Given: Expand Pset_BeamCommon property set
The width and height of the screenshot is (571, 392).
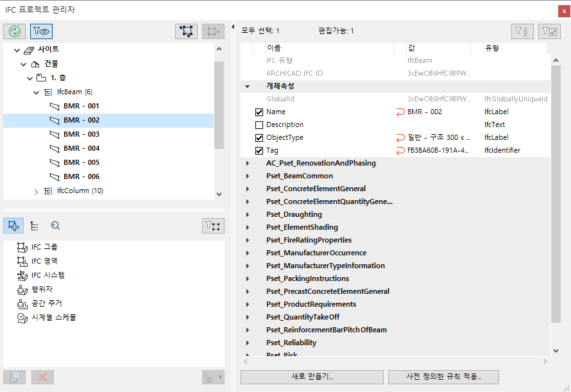Looking at the screenshot, I should point(248,176).
